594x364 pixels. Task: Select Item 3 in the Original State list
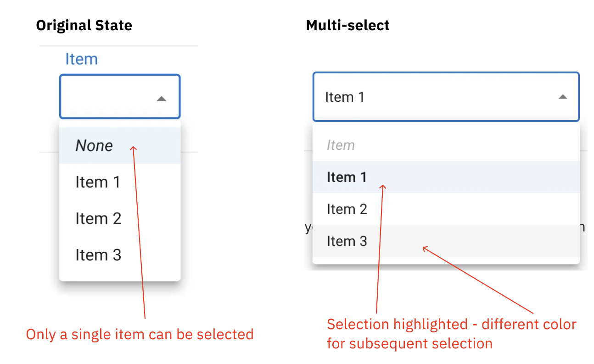click(x=98, y=255)
